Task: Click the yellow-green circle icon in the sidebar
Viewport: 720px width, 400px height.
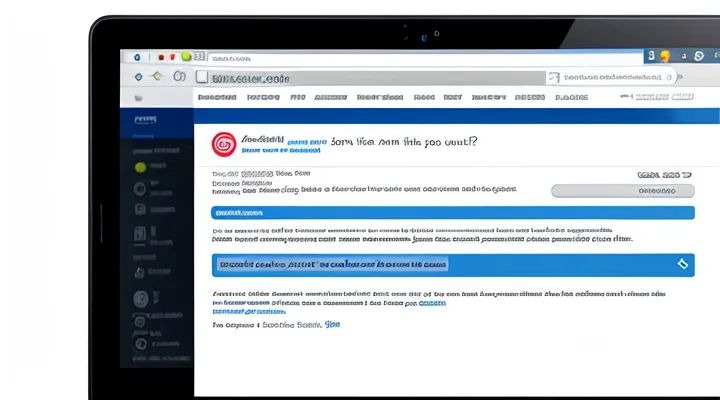Action: [x=140, y=167]
